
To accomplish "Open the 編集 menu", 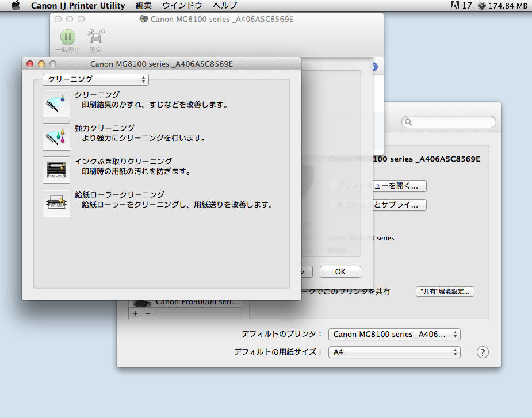I will click(144, 6).
